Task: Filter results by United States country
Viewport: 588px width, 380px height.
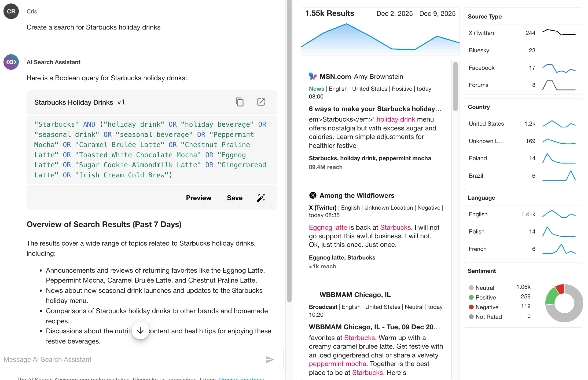Action: [x=486, y=124]
